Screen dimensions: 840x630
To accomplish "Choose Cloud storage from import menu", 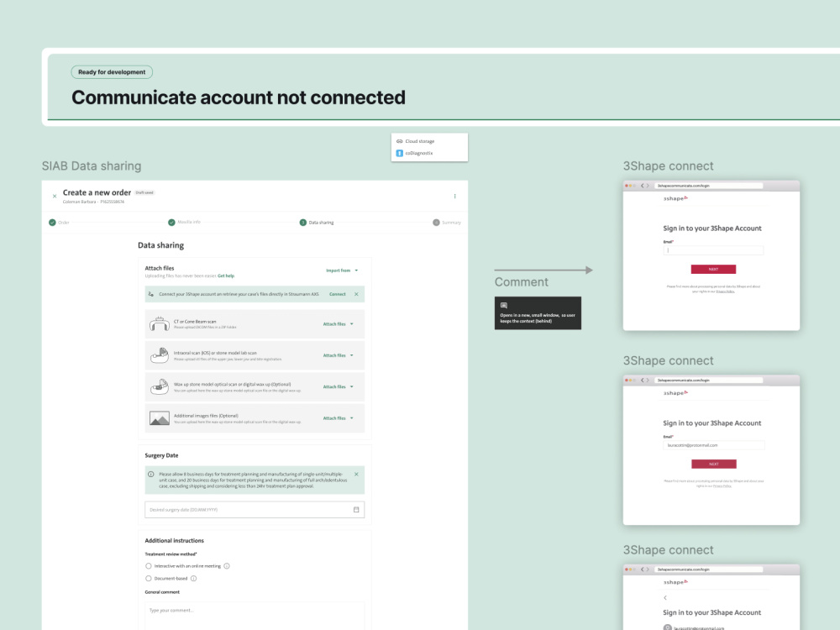I will click(x=420, y=141).
